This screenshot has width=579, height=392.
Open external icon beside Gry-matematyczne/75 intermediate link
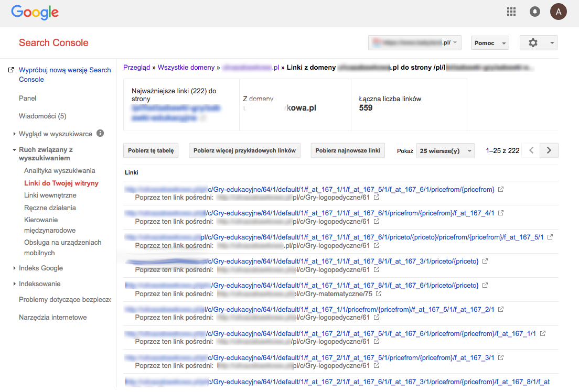pyautogui.click(x=379, y=294)
